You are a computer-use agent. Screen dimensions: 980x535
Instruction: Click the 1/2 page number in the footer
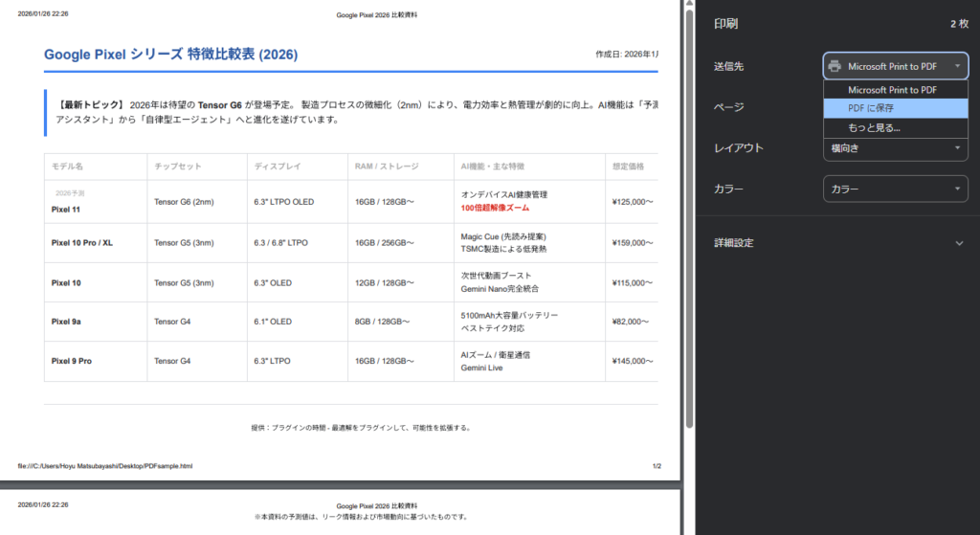tap(657, 466)
